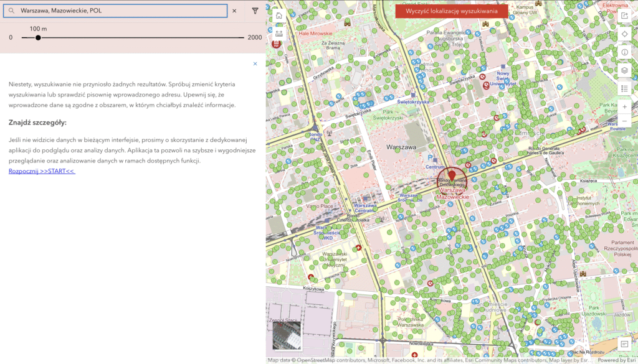This screenshot has width=638, height=364.
Task: Close the no-results message panel
Action: pos(255,63)
